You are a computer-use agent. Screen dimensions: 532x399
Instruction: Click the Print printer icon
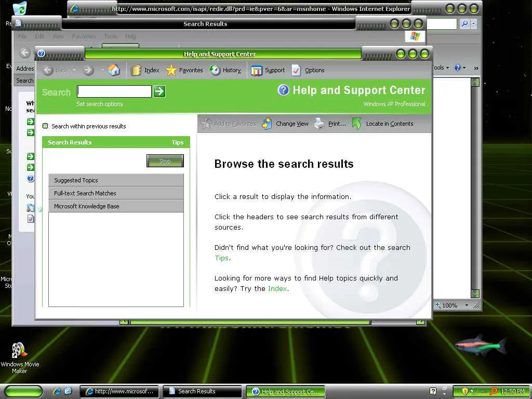tap(320, 124)
